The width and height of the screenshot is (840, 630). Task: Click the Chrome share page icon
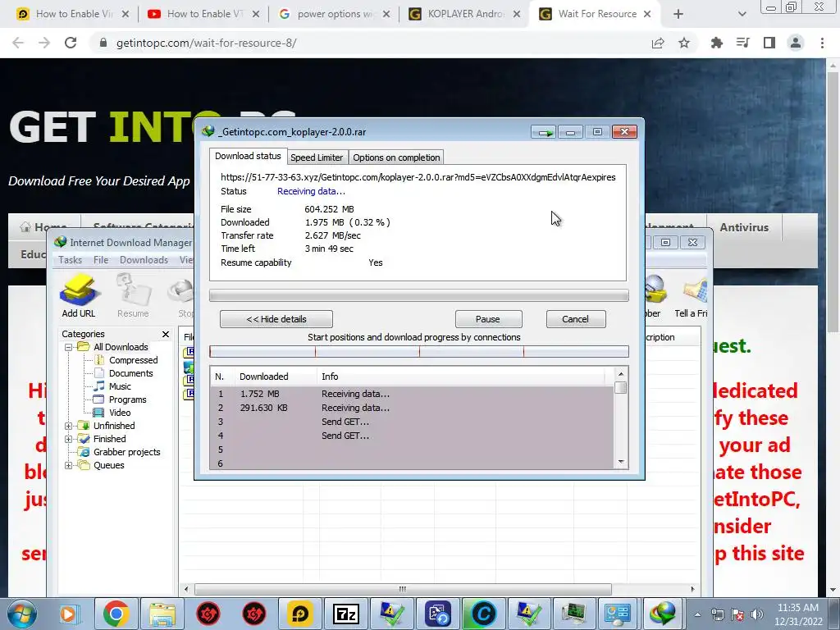[658, 43]
